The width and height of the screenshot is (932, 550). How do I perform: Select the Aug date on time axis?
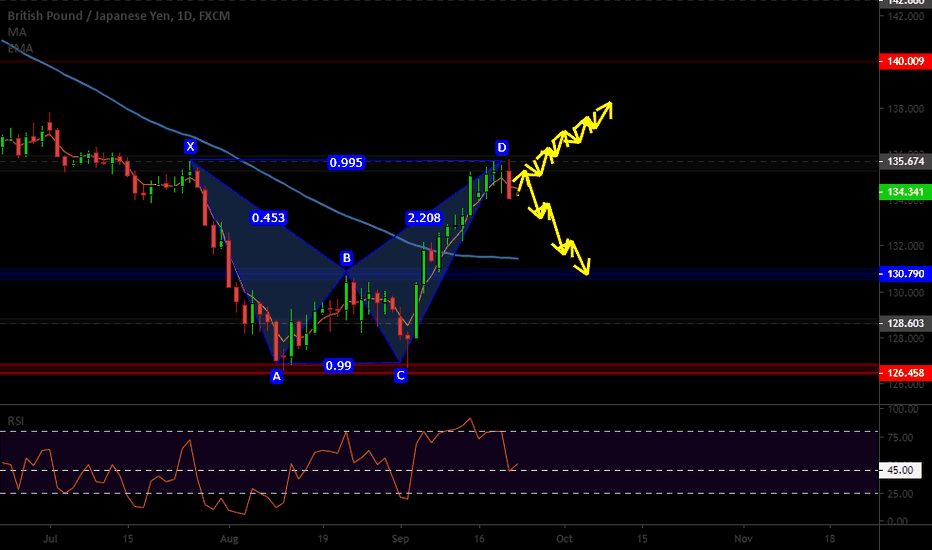[x=229, y=539]
